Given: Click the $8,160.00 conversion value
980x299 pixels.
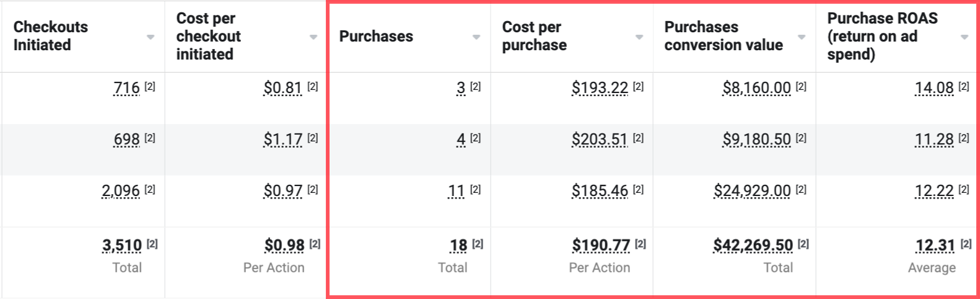Looking at the screenshot, I should click(x=756, y=88).
